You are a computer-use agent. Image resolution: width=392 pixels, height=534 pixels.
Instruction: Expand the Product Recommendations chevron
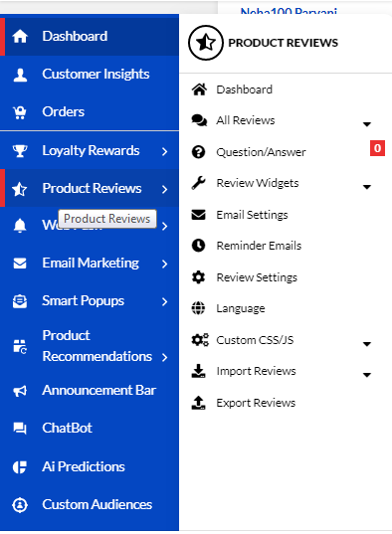click(x=165, y=357)
